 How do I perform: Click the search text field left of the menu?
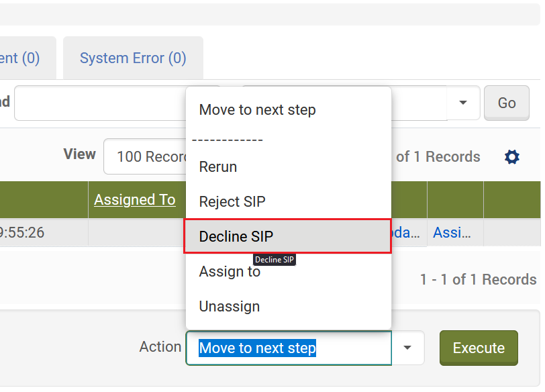click(99, 103)
